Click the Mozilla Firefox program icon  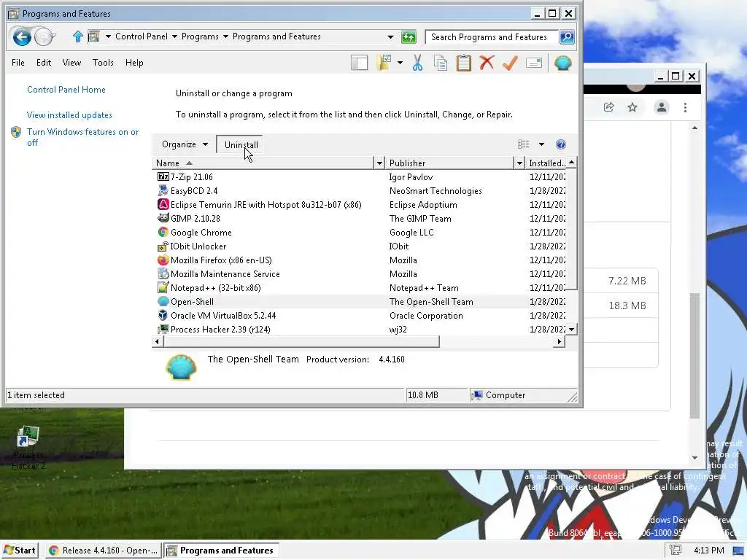(x=163, y=260)
